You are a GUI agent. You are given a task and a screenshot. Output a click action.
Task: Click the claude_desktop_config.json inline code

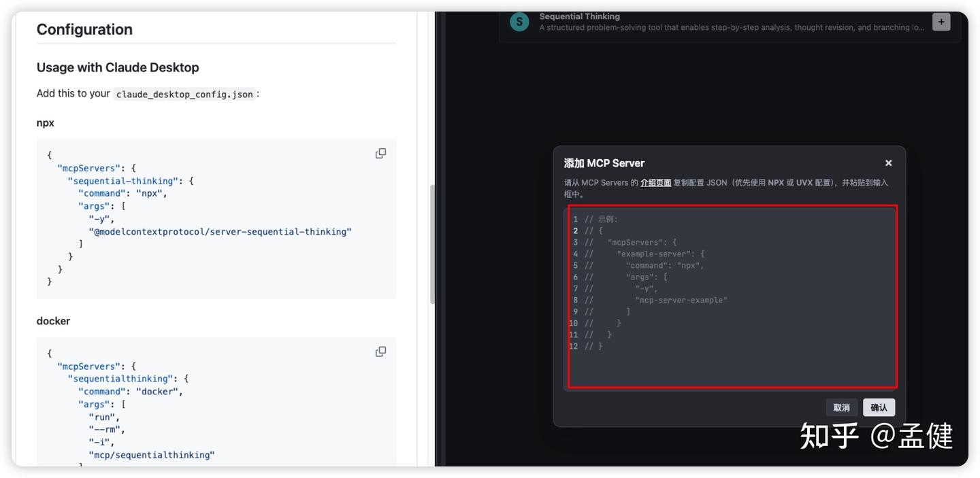coord(184,95)
